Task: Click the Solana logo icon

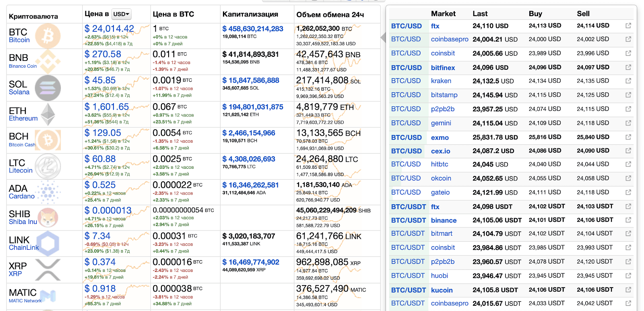Action: click(x=48, y=88)
